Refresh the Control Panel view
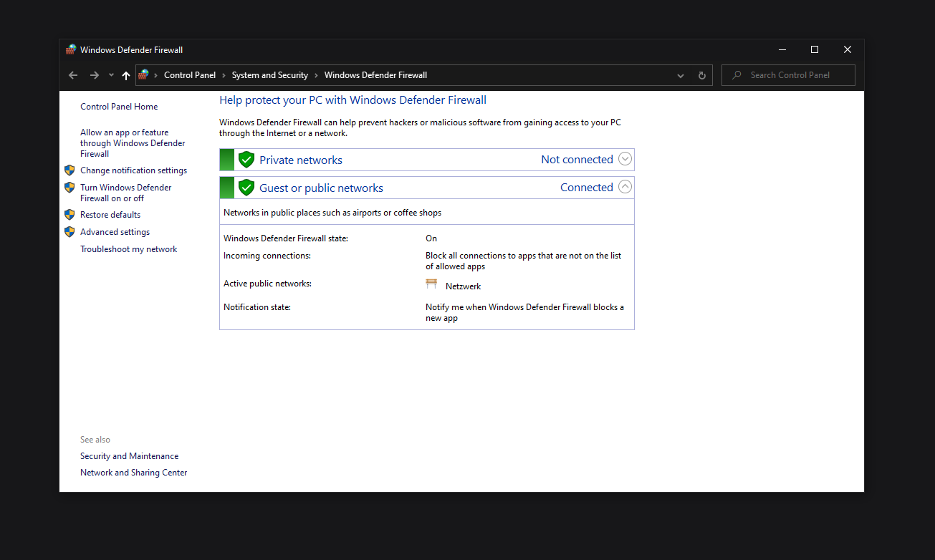This screenshot has width=935, height=560. tap(702, 75)
